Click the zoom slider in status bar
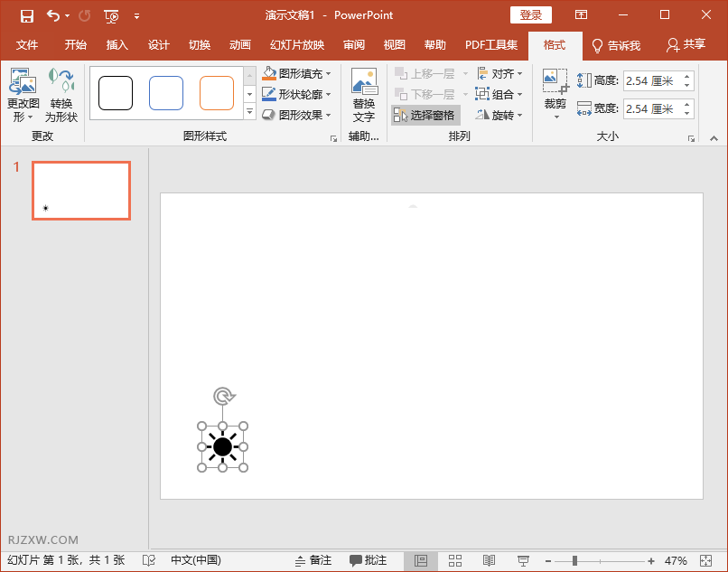 coord(574,561)
